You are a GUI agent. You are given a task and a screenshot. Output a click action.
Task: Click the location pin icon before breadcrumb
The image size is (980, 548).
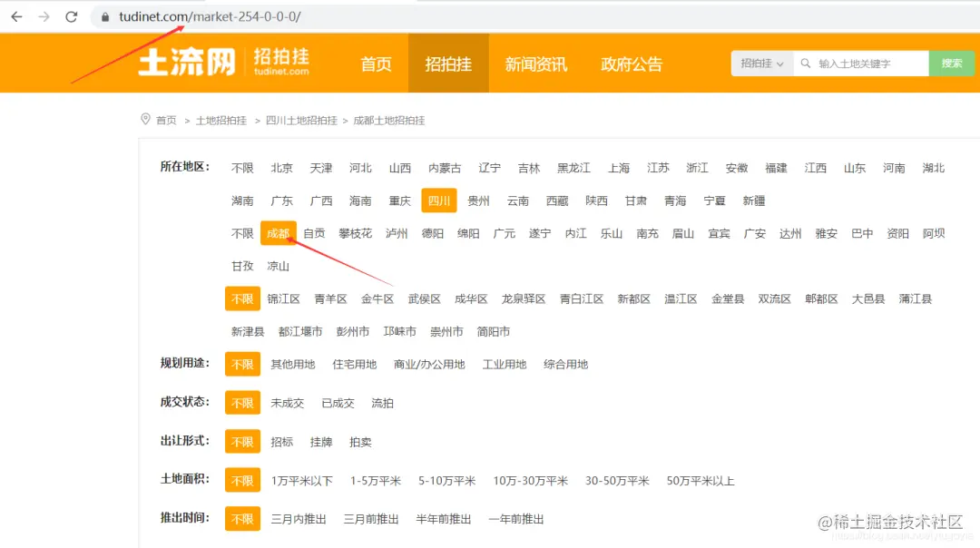pos(145,119)
